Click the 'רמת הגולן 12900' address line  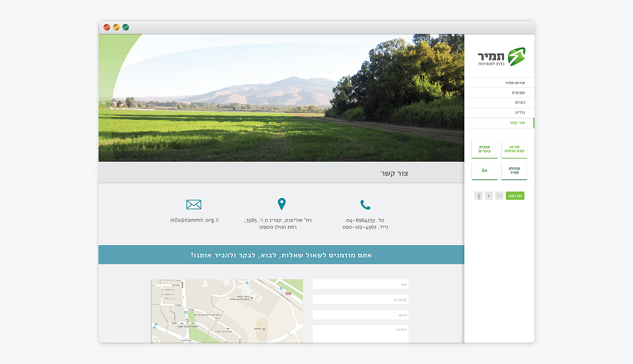pos(278,227)
